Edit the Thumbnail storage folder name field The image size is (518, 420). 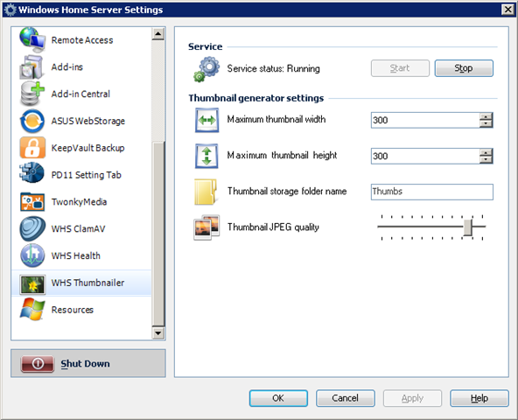(431, 192)
